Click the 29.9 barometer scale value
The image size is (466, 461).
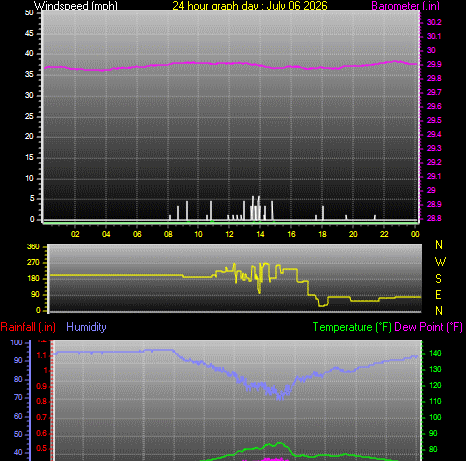coord(434,64)
